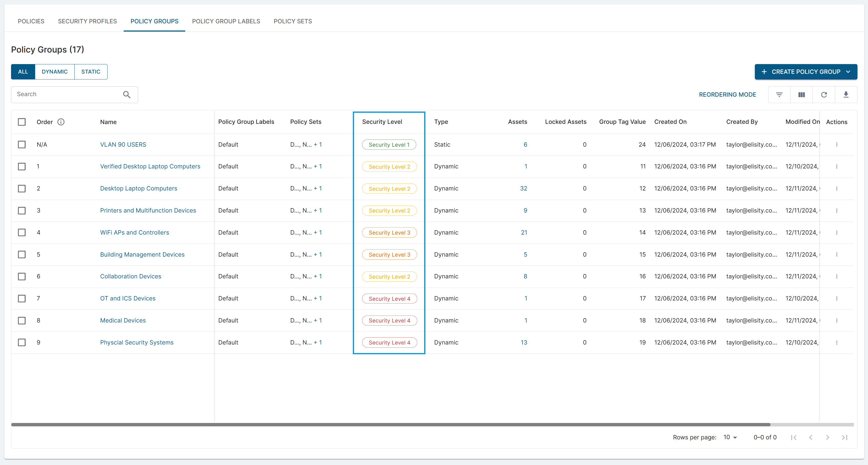Open the rows per page dropdown
868x465 pixels.
[730, 437]
